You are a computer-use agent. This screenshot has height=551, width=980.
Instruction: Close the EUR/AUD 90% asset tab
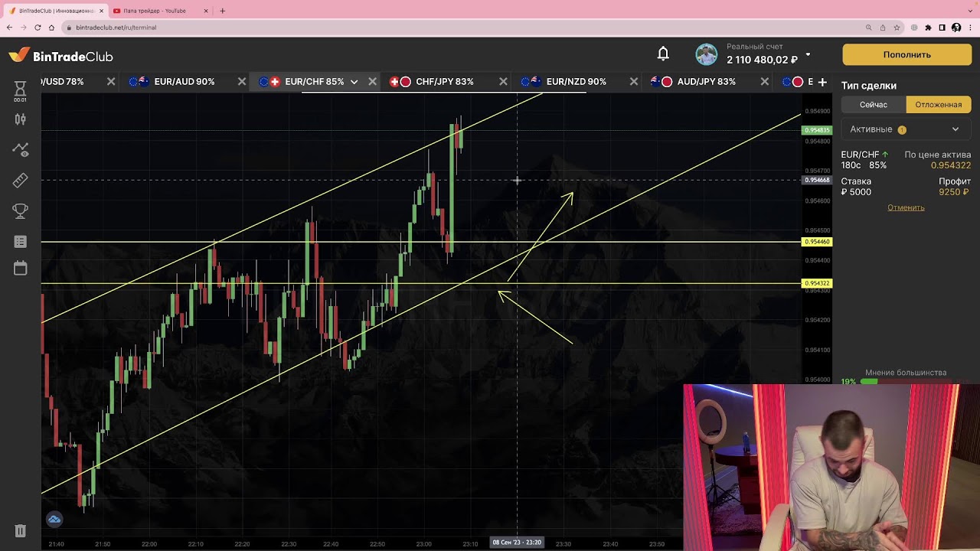(242, 82)
